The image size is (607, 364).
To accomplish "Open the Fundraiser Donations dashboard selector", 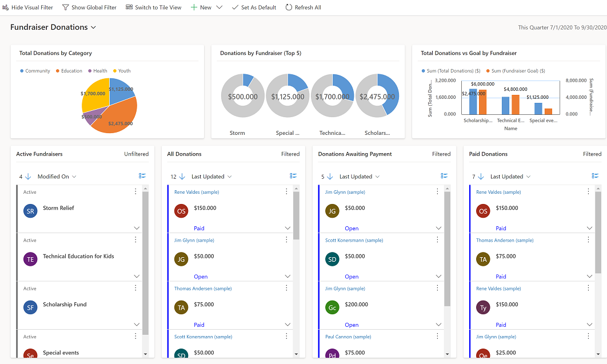I will point(93,27).
